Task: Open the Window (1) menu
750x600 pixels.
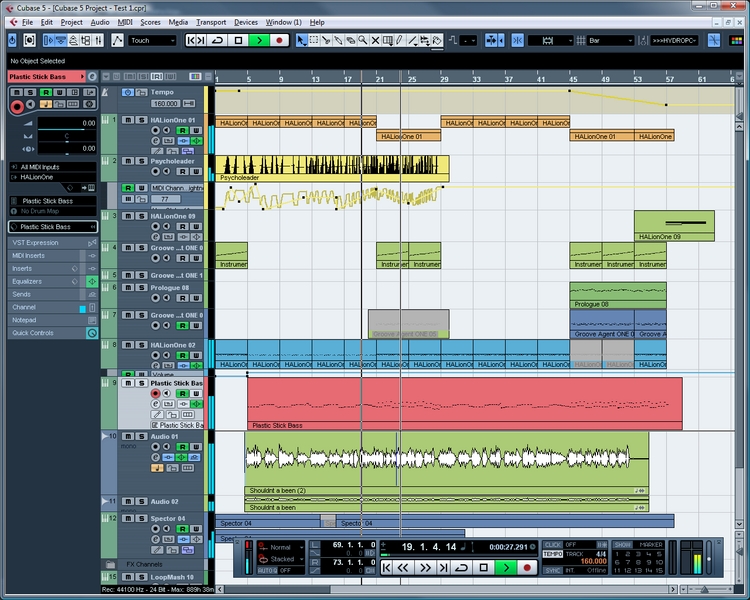Action: click(x=284, y=22)
